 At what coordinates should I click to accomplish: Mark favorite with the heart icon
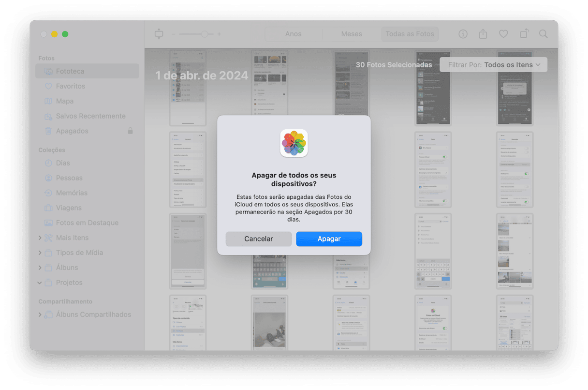503,34
